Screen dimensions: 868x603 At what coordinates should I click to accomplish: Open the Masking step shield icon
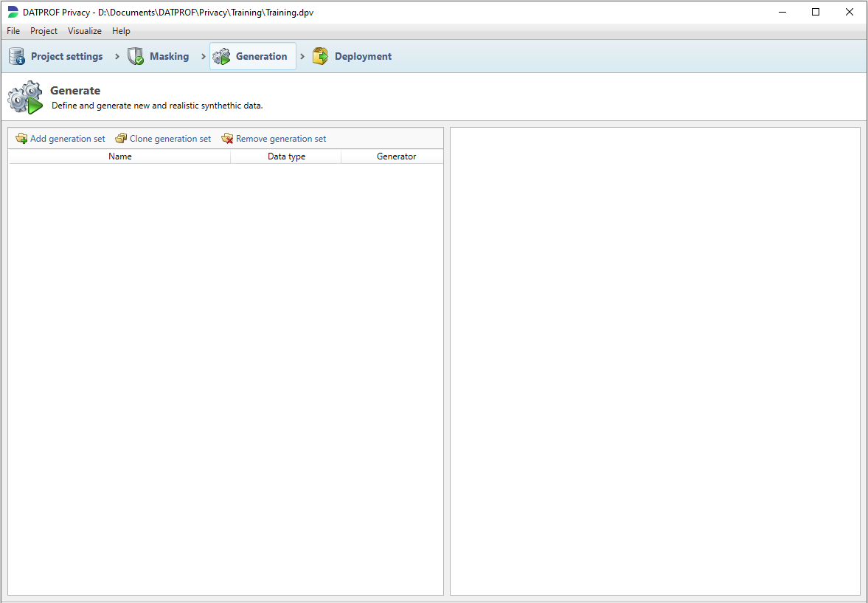[x=136, y=56]
